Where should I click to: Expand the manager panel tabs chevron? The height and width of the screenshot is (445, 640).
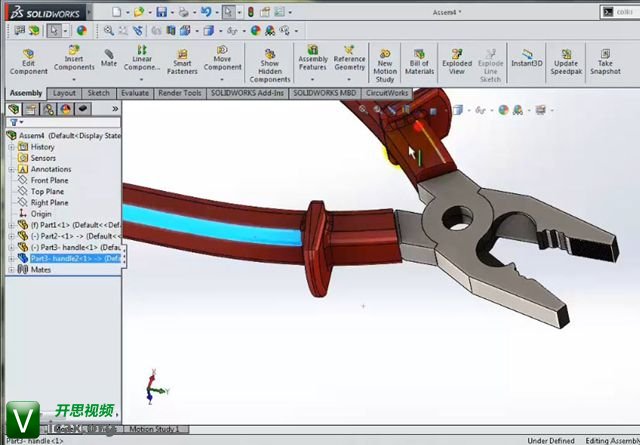click(115, 109)
